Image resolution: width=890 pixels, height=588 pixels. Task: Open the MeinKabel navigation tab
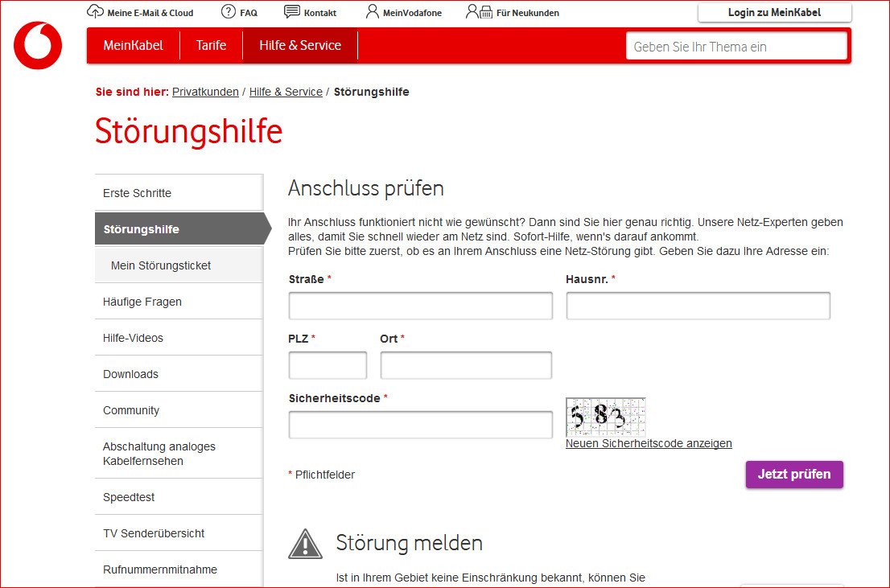(134, 45)
